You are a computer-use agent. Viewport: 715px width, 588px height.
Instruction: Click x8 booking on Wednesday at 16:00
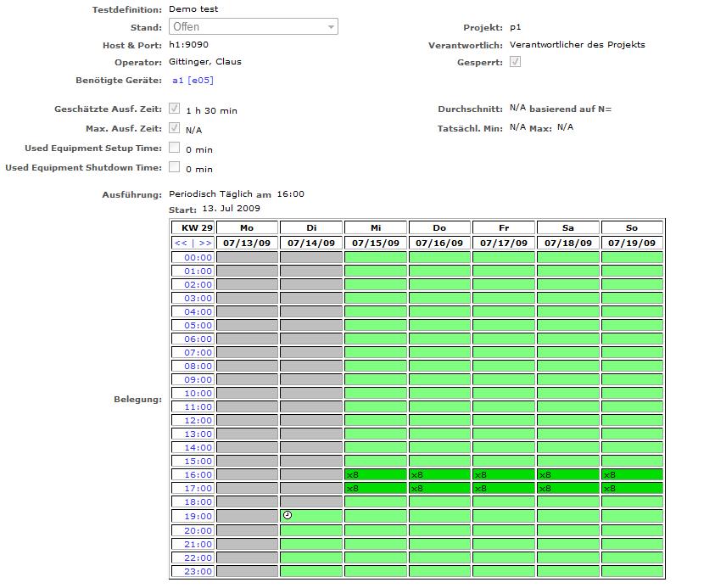(x=353, y=475)
